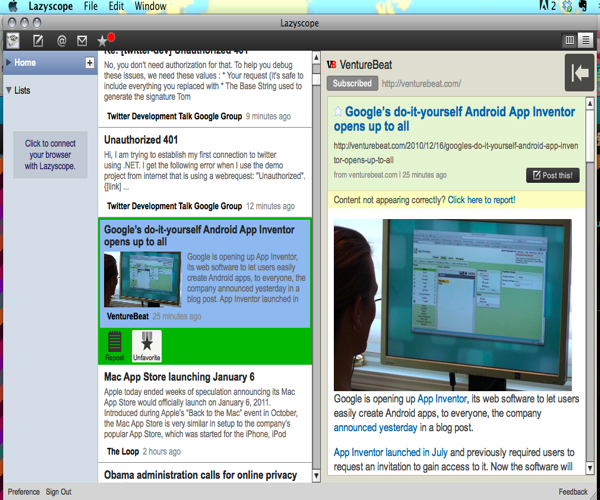
Task: Click the VentureBeat VB logo icon
Action: pos(331,65)
